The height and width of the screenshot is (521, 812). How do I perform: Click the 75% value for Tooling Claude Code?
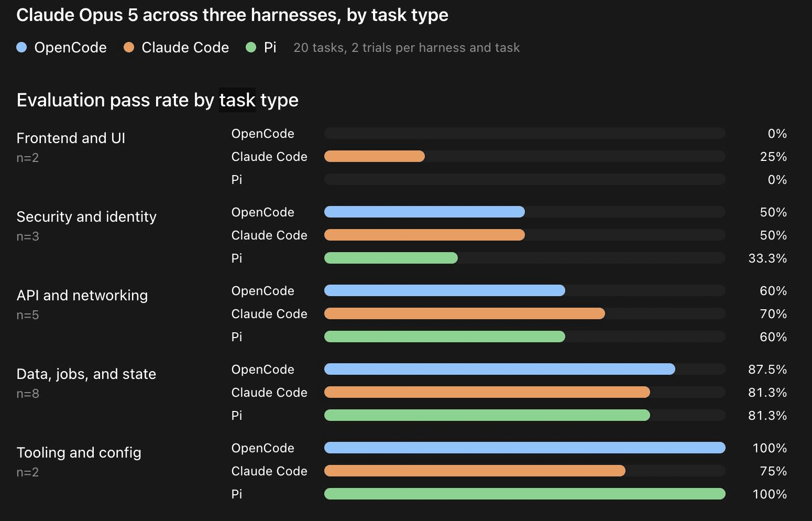[773, 471]
